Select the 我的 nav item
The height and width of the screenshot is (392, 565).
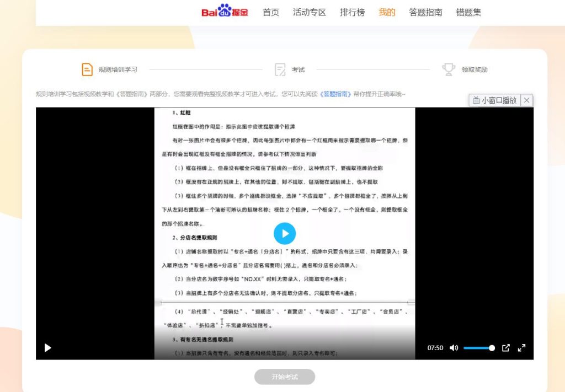(387, 12)
